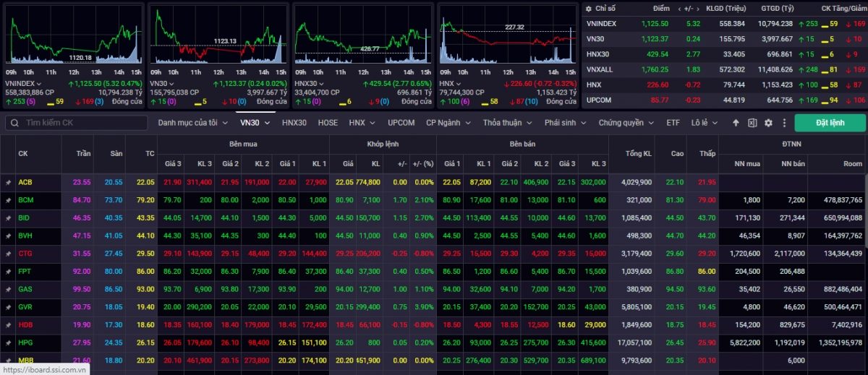Toggle the pin for CTG row
Screen dimensions: 868x375
tap(8, 253)
